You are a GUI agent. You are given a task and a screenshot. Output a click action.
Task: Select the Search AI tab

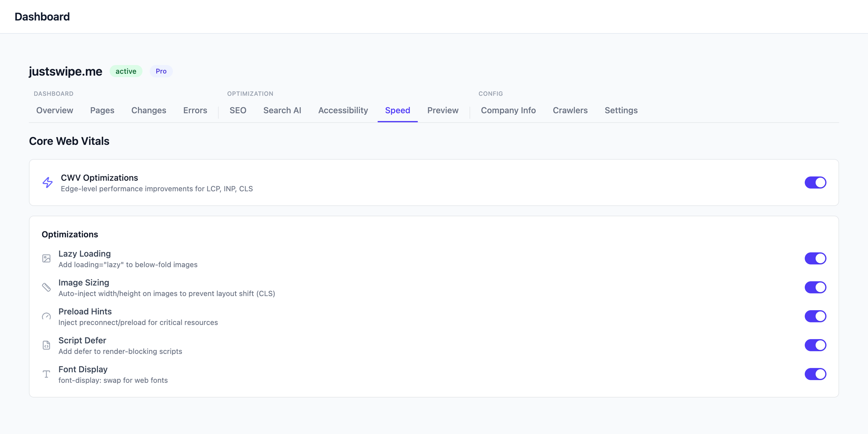click(x=282, y=111)
